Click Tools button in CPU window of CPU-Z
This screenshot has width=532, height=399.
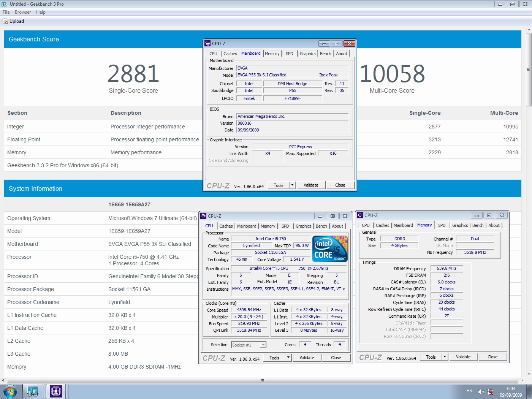[x=274, y=358]
